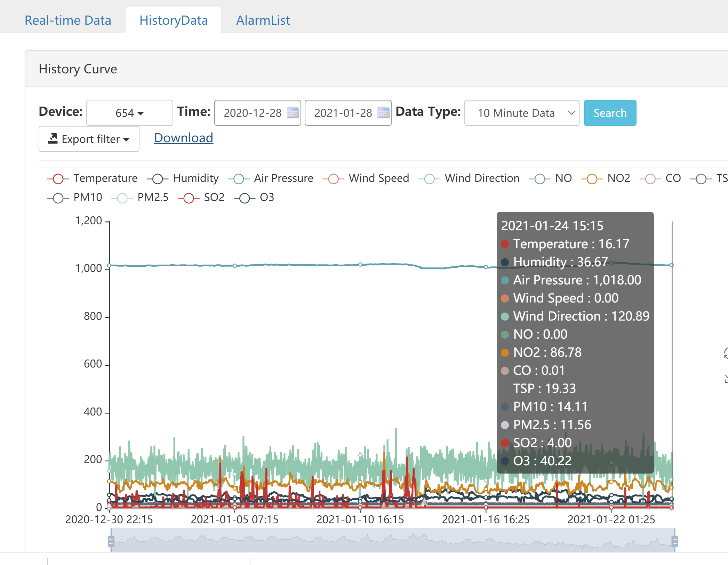Screen dimensions: 728x565
Task: Expand the 10 Minute Data dropdown
Action: click(x=522, y=113)
